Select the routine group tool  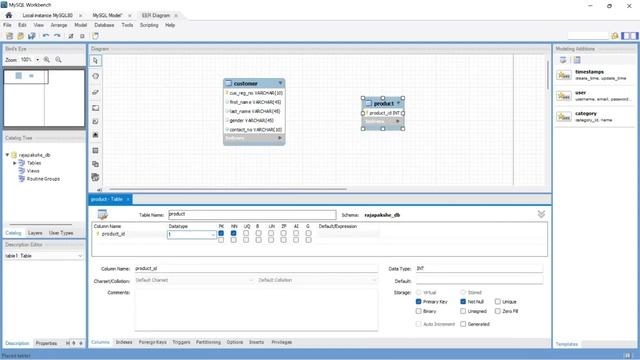(96, 178)
